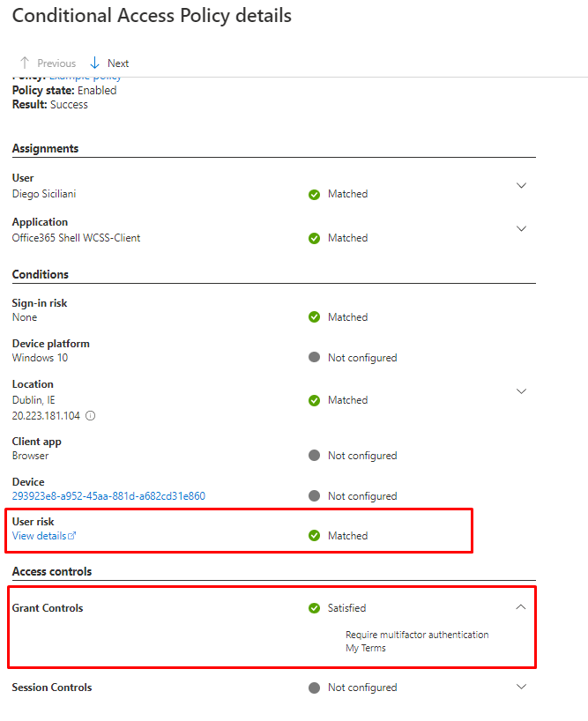Click green checkmark for Sign-in risk
Image resolution: width=588 pixels, height=721 pixels.
pyautogui.click(x=314, y=317)
